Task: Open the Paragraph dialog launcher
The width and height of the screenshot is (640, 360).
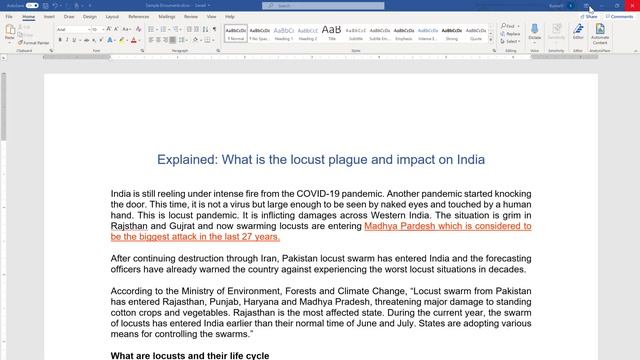Action: point(218,51)
